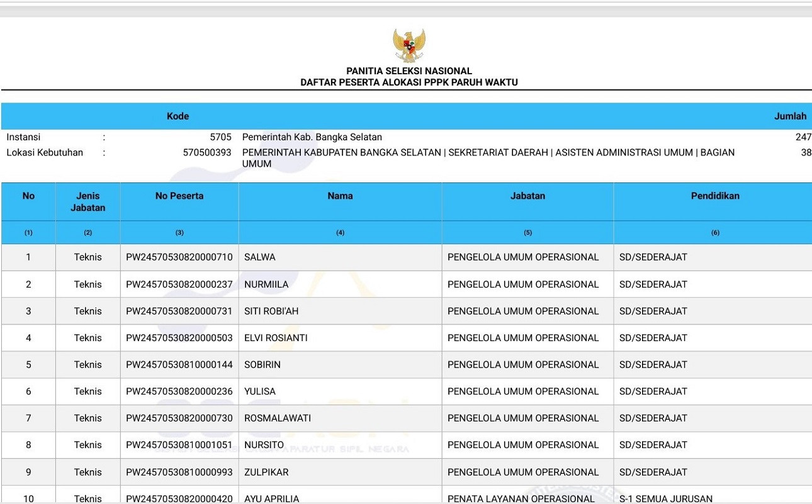The height and width of the screenshot is (504, 812).
Task: Click the Garuda emblem at top
Action: coord(409,46)
